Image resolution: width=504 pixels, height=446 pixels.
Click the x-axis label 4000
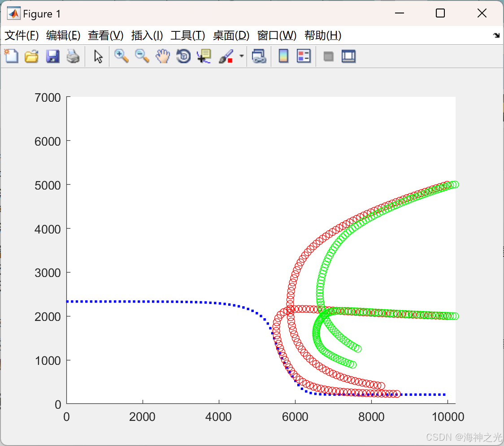(218, 417)
